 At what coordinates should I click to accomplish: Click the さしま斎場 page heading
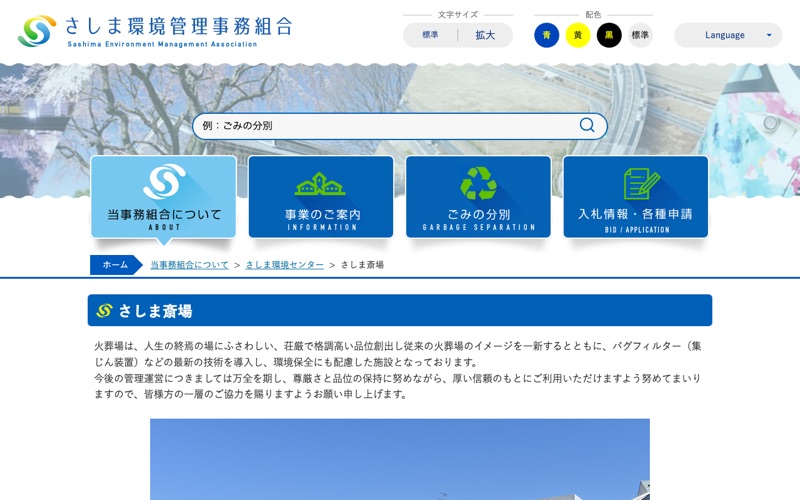pyautogui.click(x=400, y=310)
